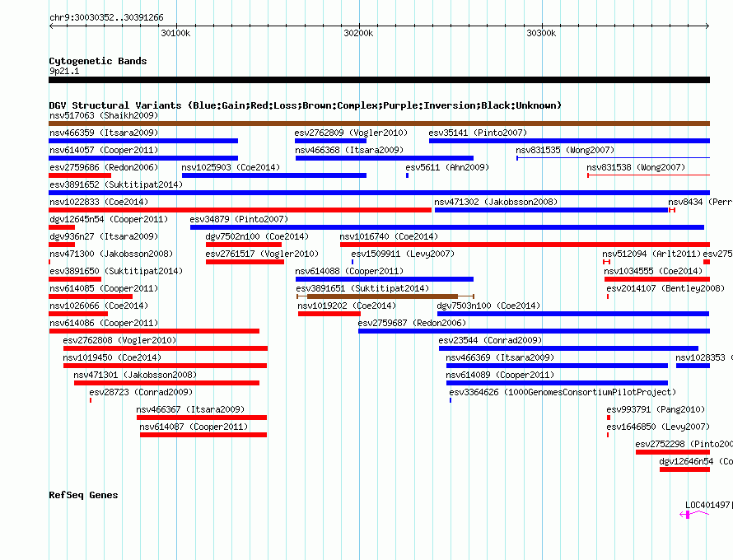Click nsv466367 (Itsara2009) label
This screenshot has height=560, width=733.
pos(190,409)
